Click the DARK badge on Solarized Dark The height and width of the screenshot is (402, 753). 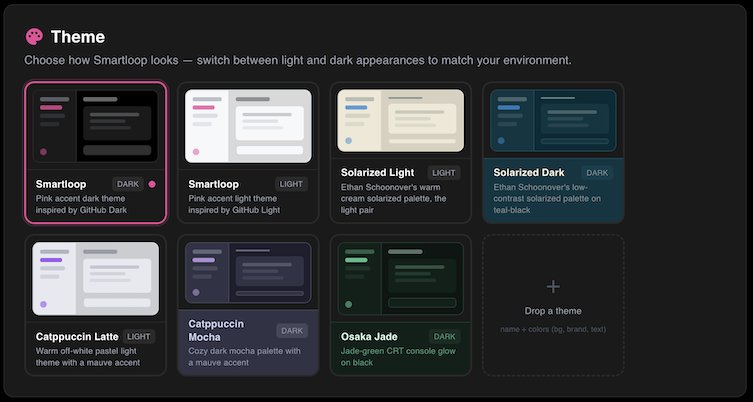pyautogui.click(x=597, y=173)
